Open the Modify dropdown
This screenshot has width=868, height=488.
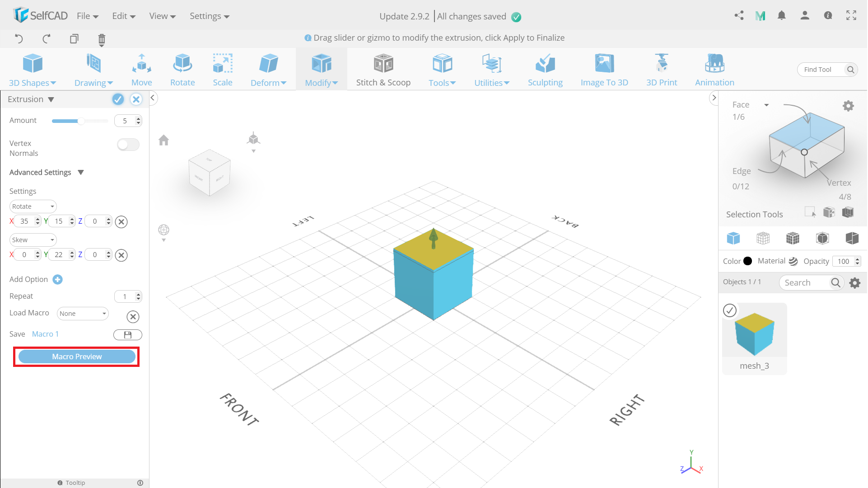click(322, 70)
